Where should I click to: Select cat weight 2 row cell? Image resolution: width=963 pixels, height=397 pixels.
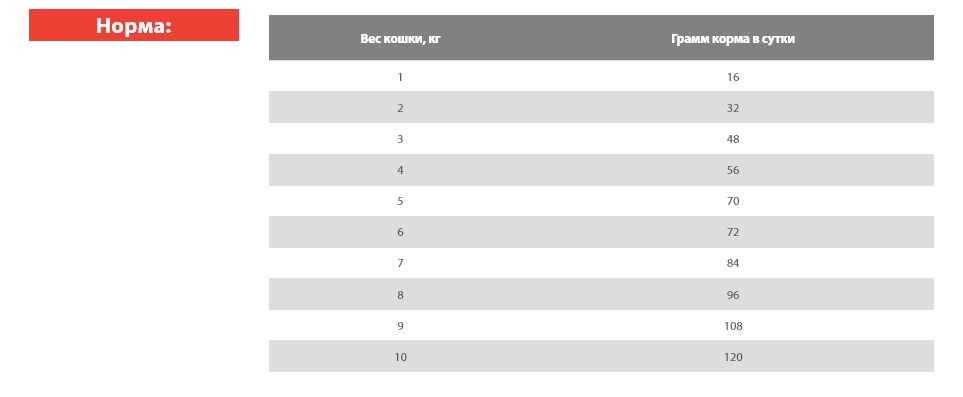pos(400,108)
